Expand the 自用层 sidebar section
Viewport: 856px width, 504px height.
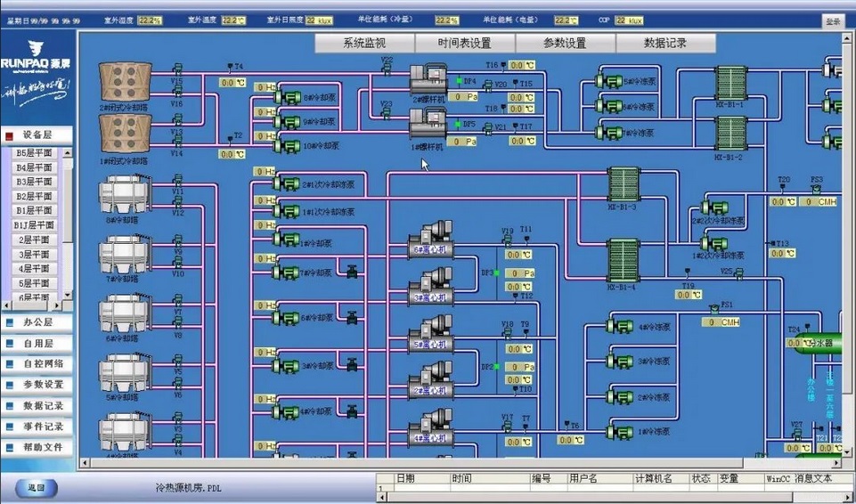pyautogui.click(x=37, y=343)
